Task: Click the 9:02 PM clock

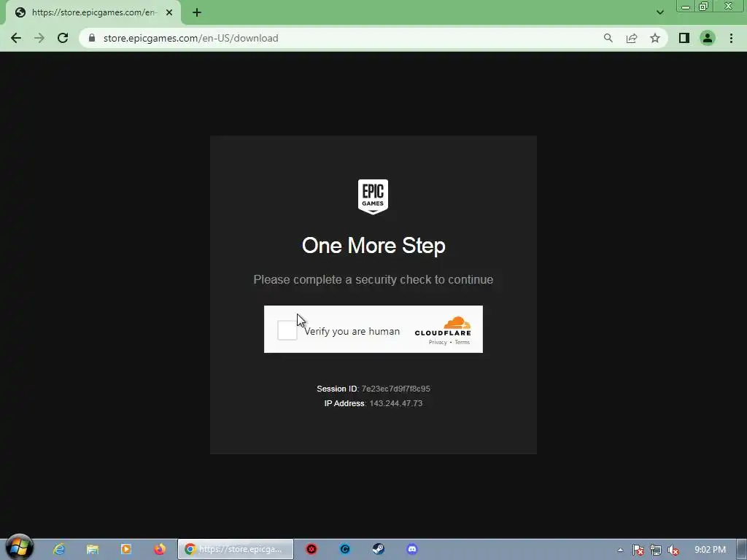Action: pos(710,550)
